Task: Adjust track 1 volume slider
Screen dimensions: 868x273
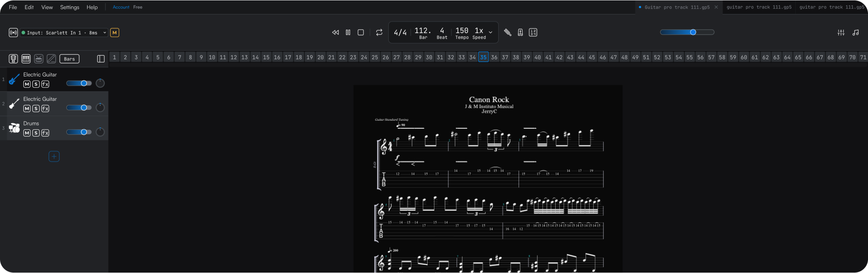Action: click(x=79, y=83)
